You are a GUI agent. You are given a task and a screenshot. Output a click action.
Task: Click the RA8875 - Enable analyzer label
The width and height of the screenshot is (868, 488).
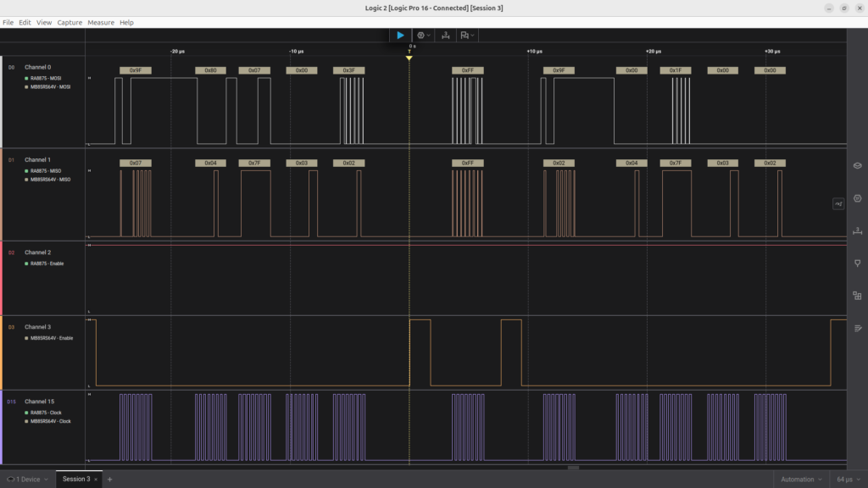pyautogui.click(x=47, y=263)
